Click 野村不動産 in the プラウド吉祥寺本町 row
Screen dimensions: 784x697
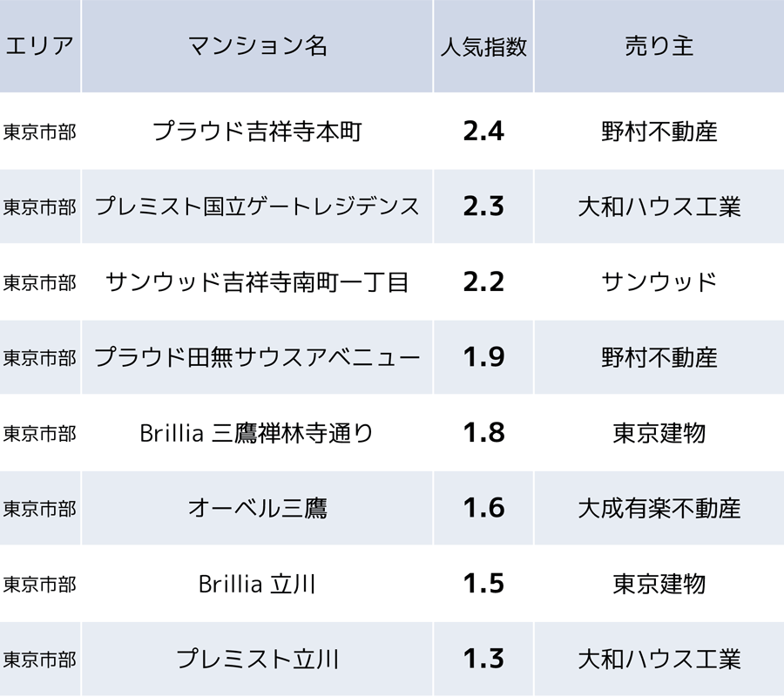point(659,132)
